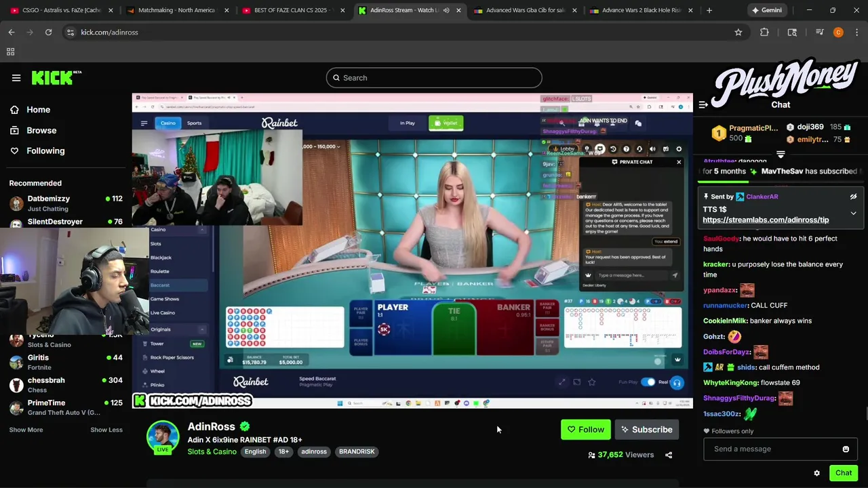Open Chrome profile avatar
868x488 pixels.
[x=838, y=32]
